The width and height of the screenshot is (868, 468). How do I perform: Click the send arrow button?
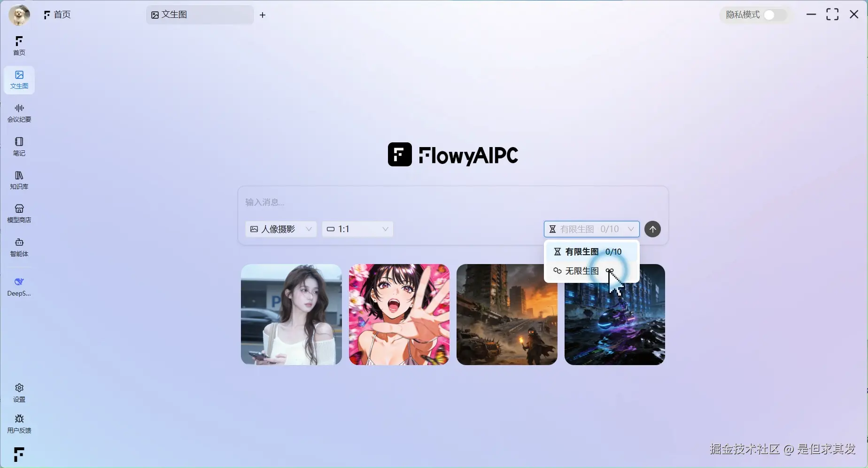point(652,229)
